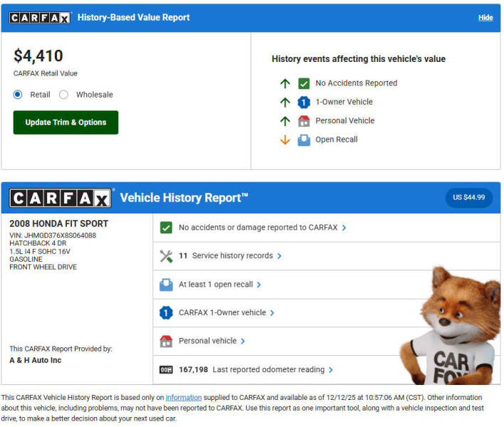Image resolution: width=504 pixels, height=427 pixels.
Task: Click the US $44.99 price button
Action: click(x=468, y=197)
